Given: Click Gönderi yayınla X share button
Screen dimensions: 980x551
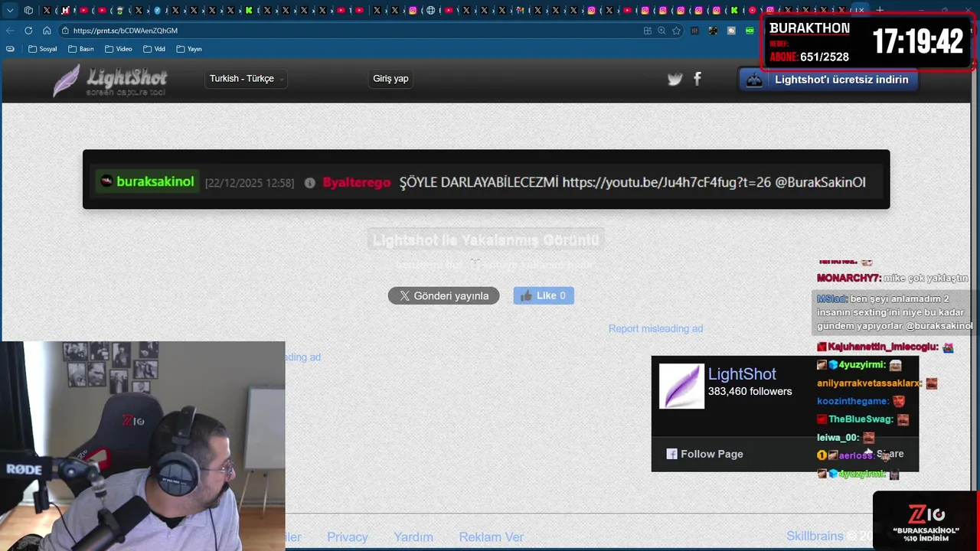Looking at the screenshot, I should coord(443,295).
